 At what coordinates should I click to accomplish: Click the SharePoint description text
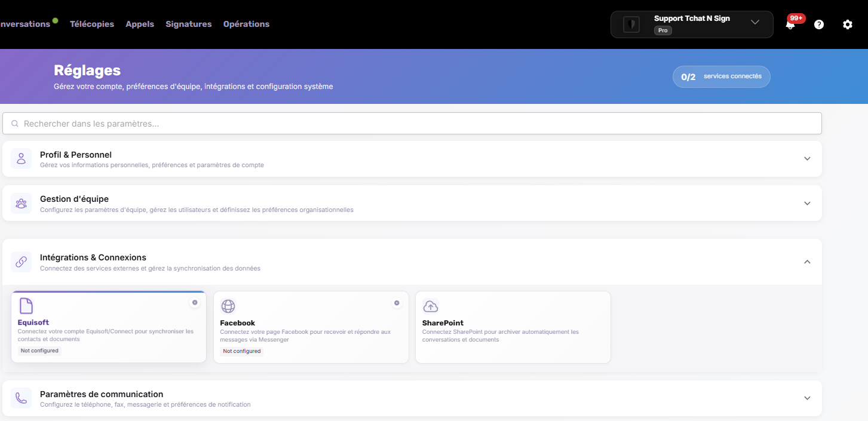(x=501, y=336)
